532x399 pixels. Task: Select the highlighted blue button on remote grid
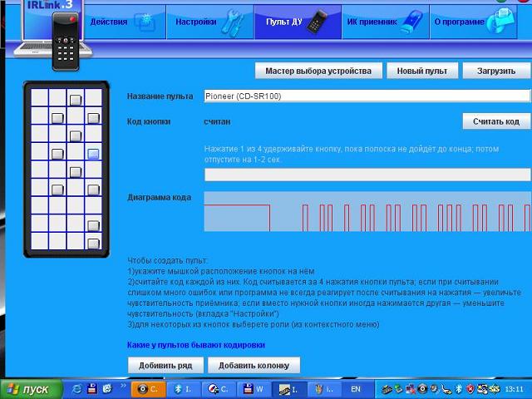click(93, 154)
